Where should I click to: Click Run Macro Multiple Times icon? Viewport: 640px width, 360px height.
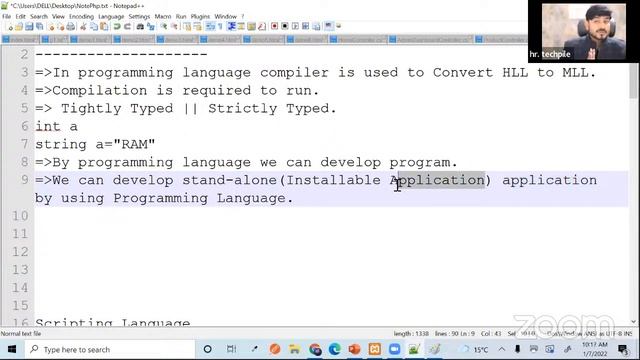coord(305,27)
